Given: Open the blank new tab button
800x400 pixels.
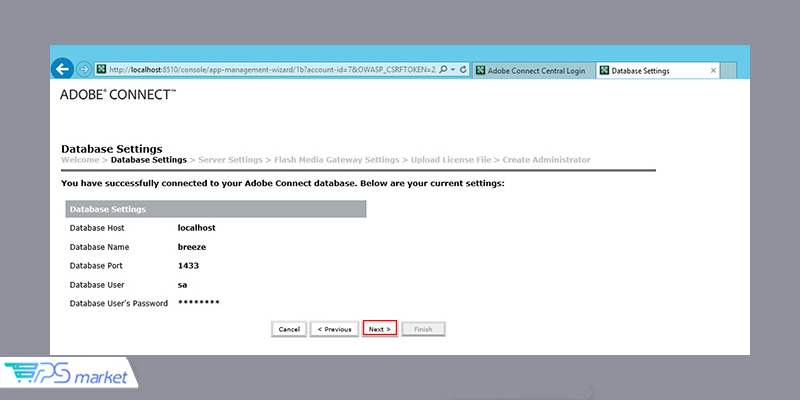Looking at the screenshot, I should pyautogui.click(x=729, y=71).
